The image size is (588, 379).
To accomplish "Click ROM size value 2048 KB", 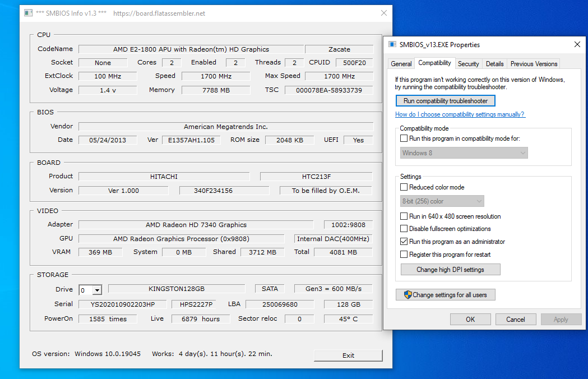I will pos(289,140).
